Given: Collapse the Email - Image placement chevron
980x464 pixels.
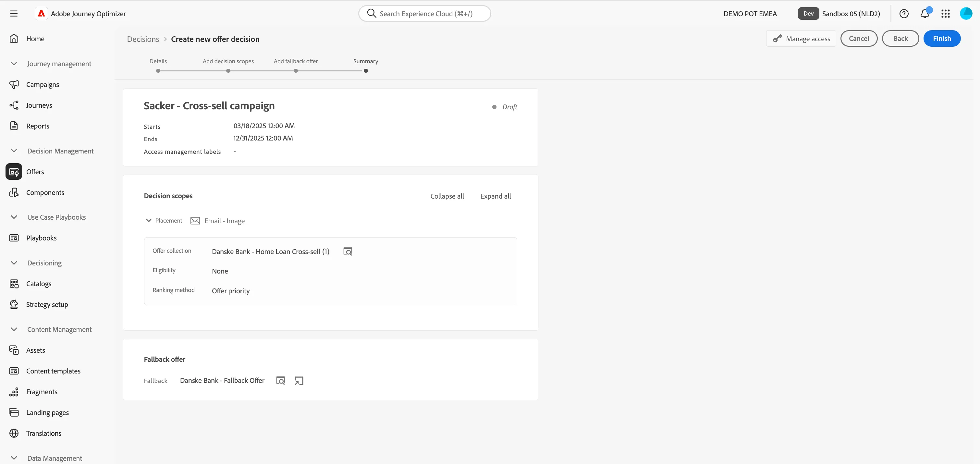Looking at the screenshot, I should 149,221.
